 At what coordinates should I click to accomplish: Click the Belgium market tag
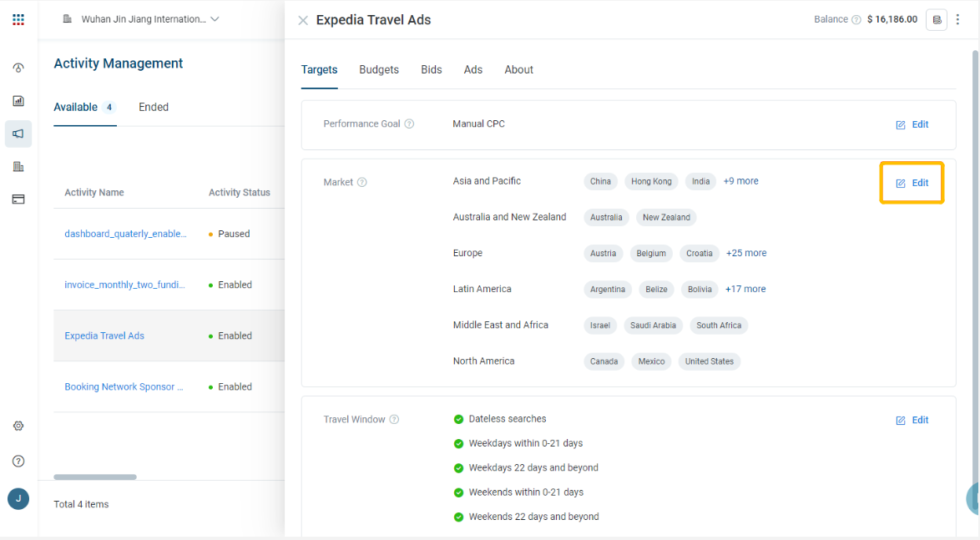(651, 254)
